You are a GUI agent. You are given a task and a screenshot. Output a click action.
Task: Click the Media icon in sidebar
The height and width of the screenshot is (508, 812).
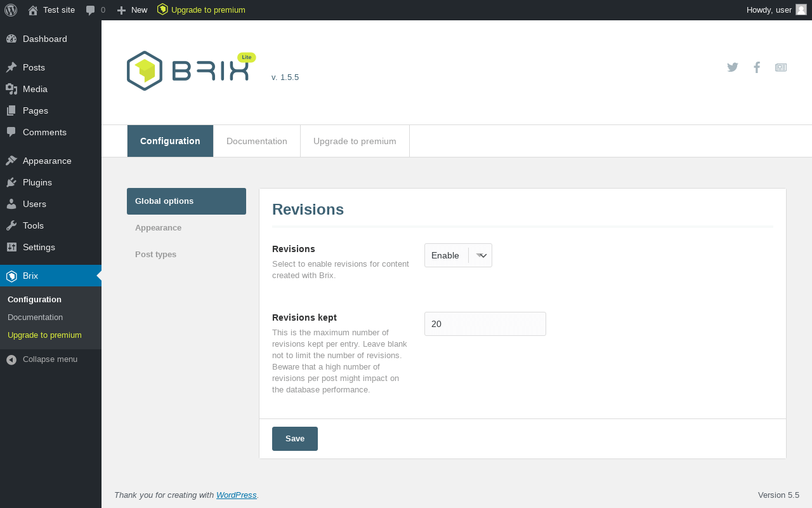coord(11,89)
